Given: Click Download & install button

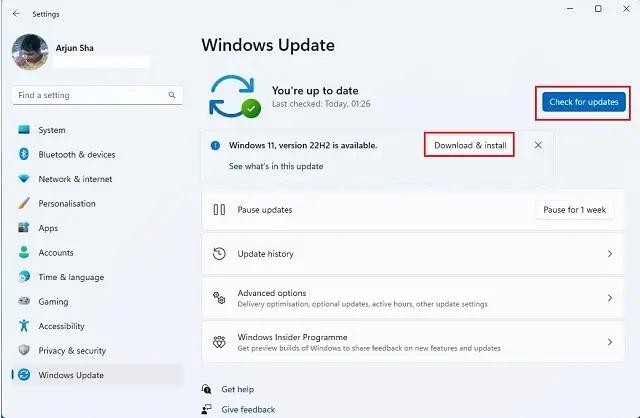Looking at the screenshot, I should point(470,145).
